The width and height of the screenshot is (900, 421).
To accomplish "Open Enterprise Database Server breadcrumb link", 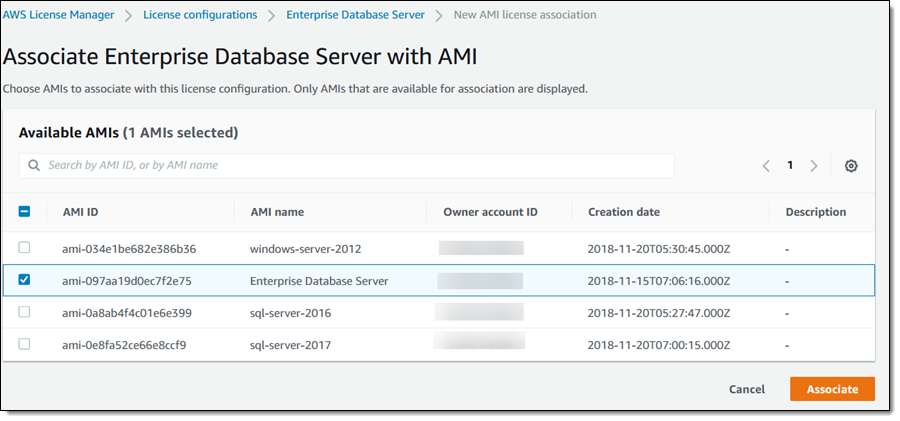I will 355,15.
